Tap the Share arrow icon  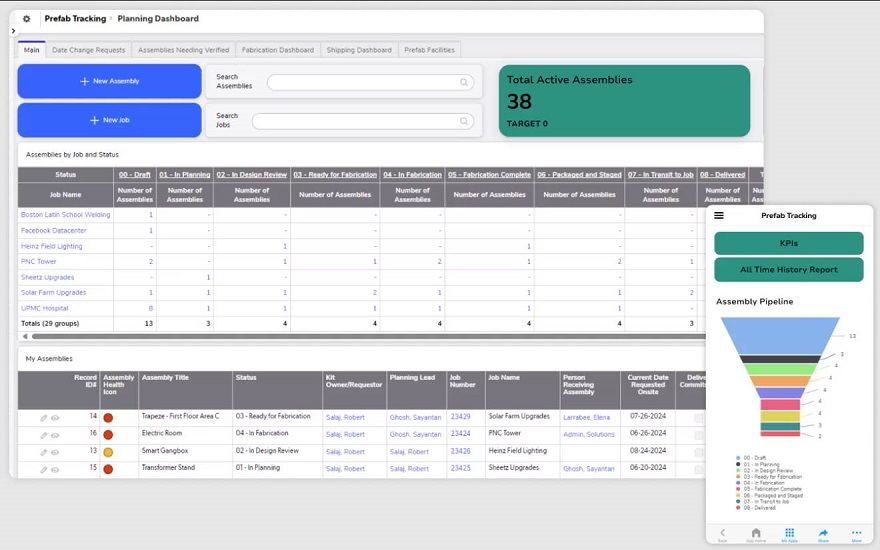pyautogui.click(x=823, y=534)
